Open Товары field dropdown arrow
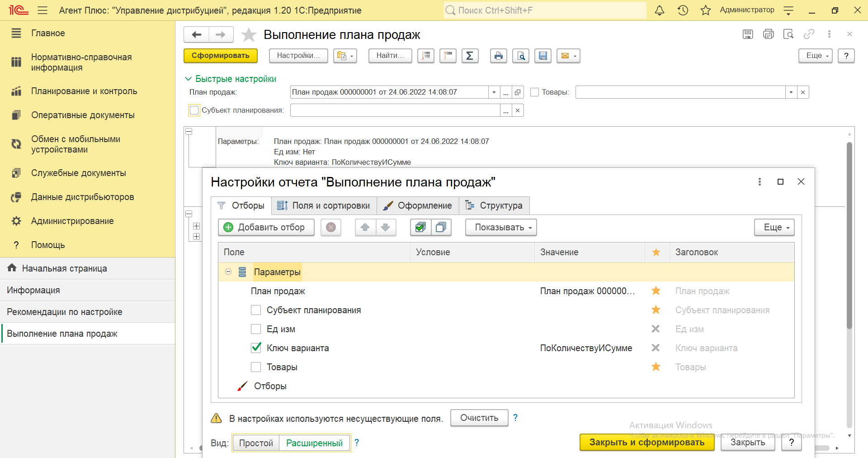This screenshot has width=868, height=458. [x=791, y=92]
